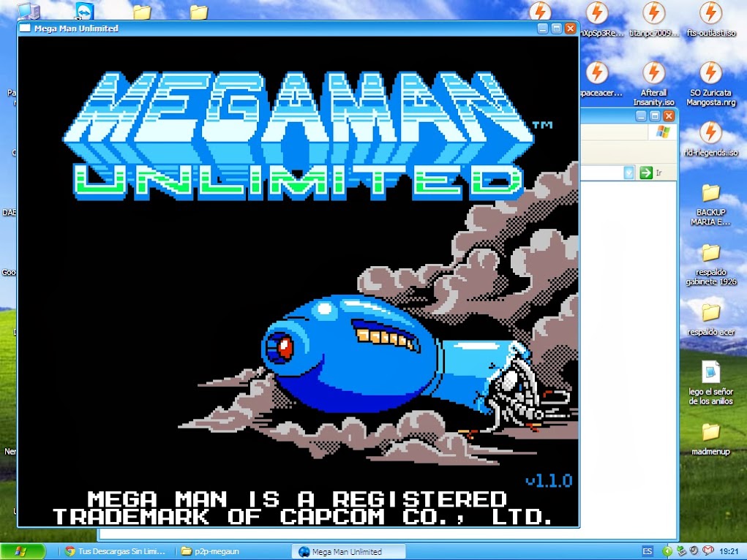Click the ES language indicator in tray
The height and width of the screenshot is (560, 747).
tap(647, 551)
